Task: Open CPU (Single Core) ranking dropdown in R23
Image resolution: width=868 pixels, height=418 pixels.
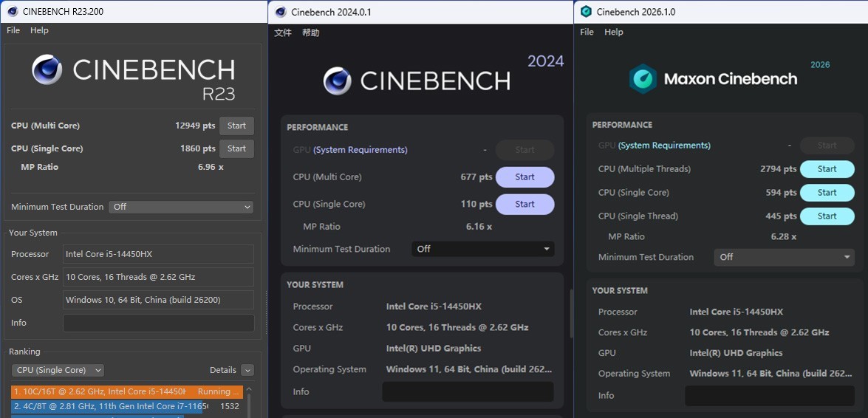Action: click(x=58, y=370)
